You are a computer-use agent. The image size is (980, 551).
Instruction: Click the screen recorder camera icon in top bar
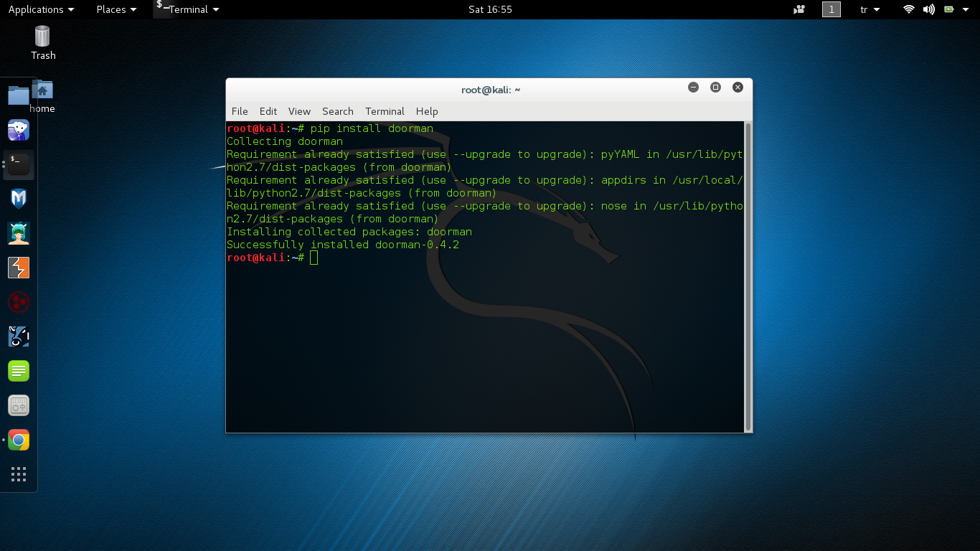(x=799, y=9)
